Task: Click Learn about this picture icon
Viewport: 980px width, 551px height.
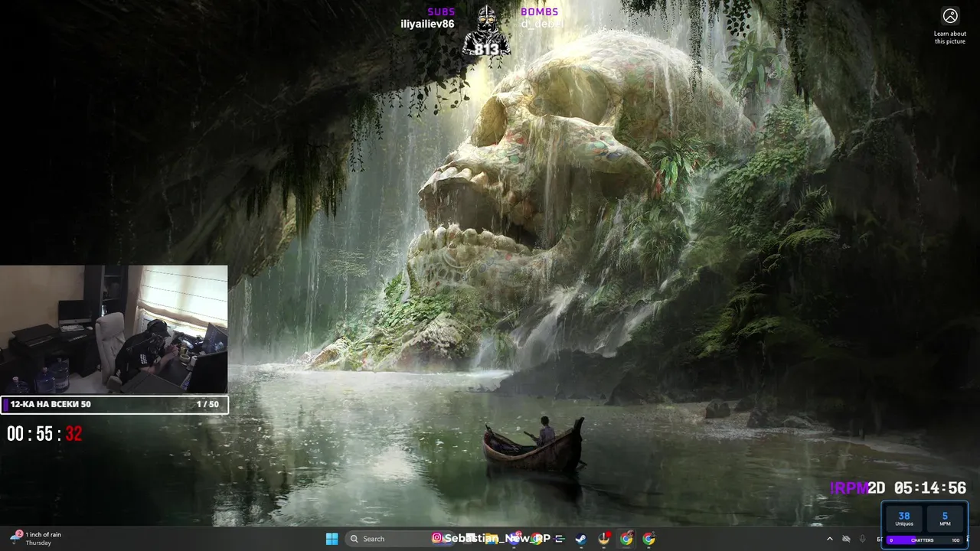Action: 950,16
